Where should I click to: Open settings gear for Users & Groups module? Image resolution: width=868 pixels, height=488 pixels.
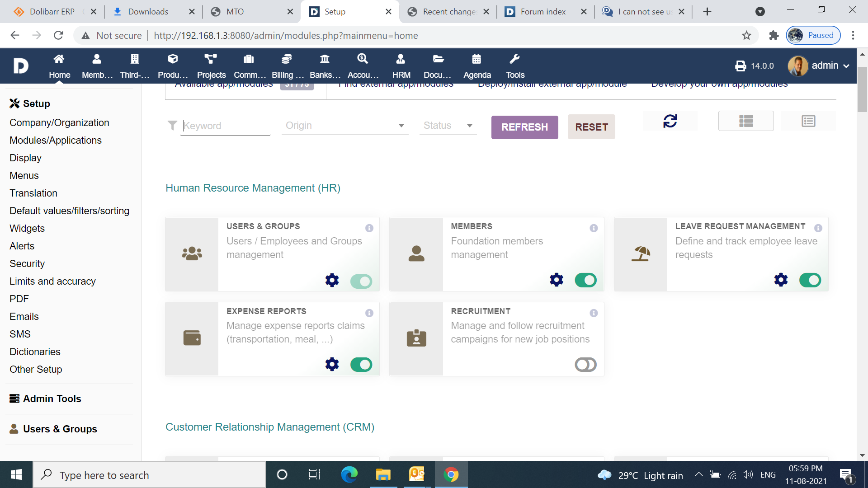point(332,280)
